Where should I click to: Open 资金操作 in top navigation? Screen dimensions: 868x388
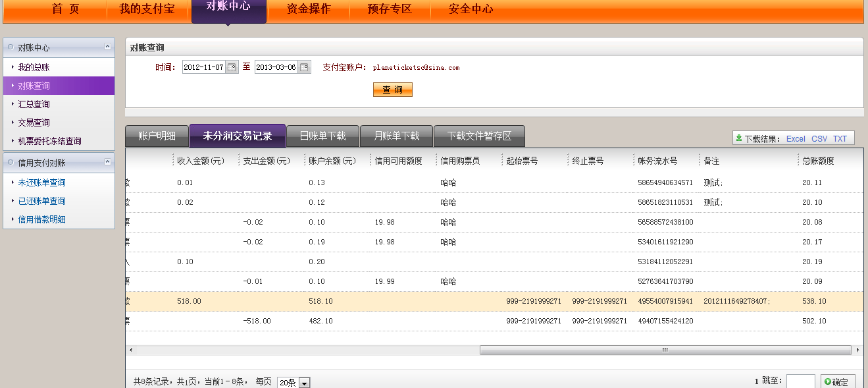click(x=309, y=9)
